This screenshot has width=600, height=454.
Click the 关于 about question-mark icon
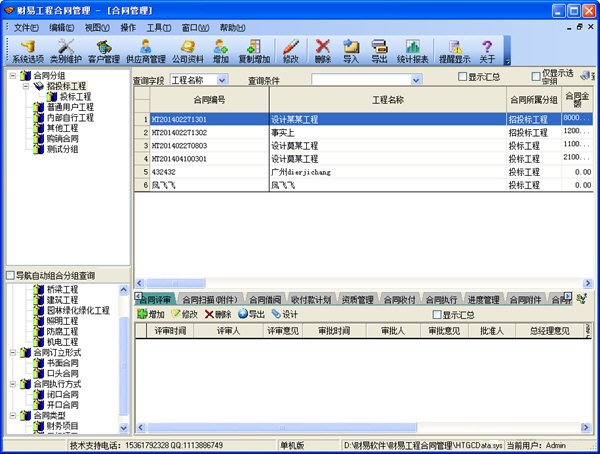[487, 51]
